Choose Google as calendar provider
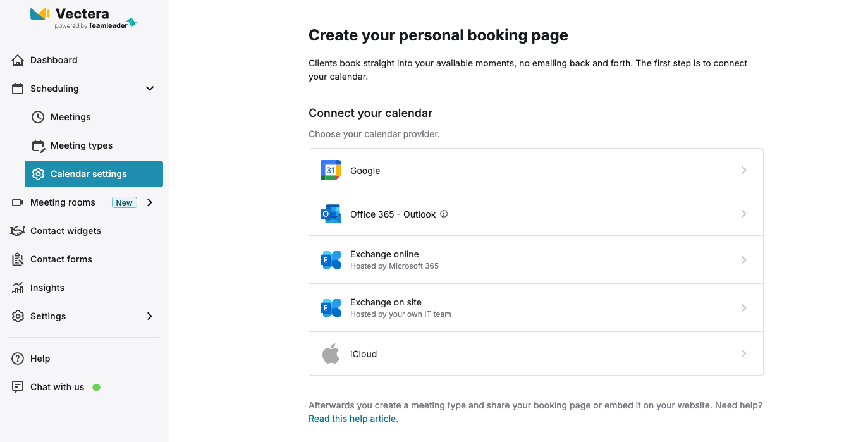Viewport: 868px width, 442px height. (536, 170)
